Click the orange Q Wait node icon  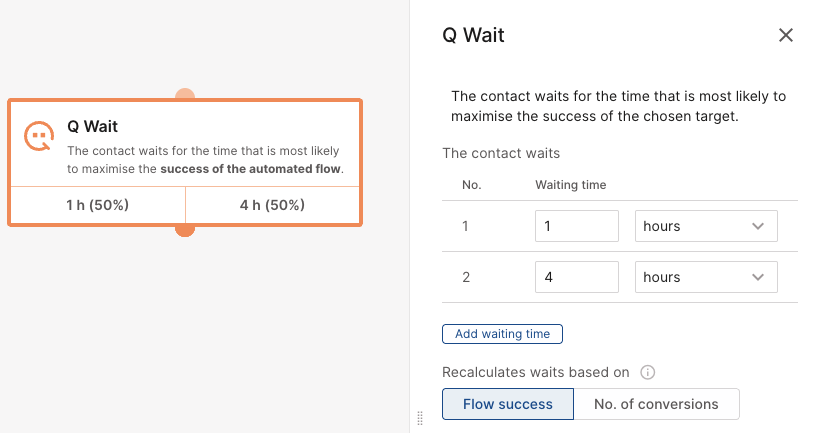pos(39,136)
